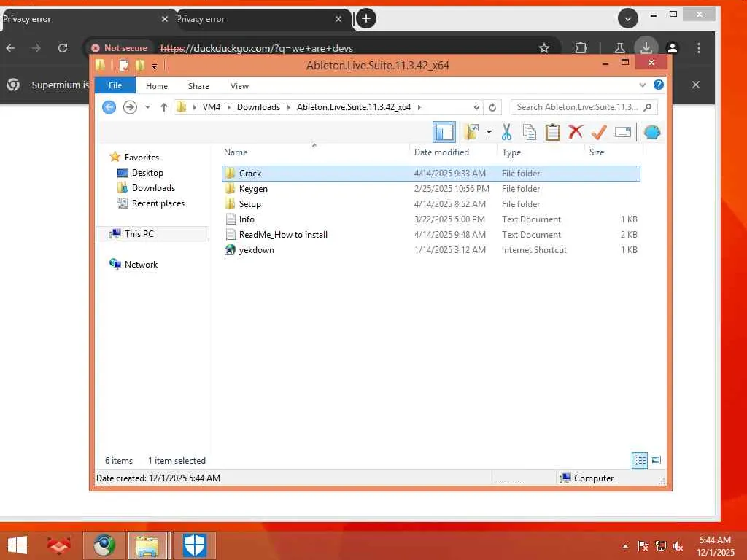This screenshot has width=747, height=560.
Task: Click the blue shell toolbar icon
Action: 651,132
